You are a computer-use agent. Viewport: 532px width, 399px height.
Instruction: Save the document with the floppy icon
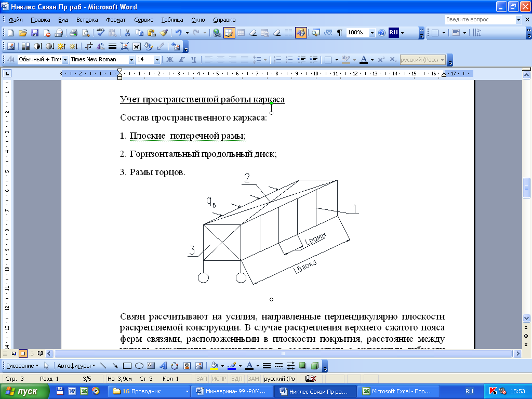click(x=35, y=33)
